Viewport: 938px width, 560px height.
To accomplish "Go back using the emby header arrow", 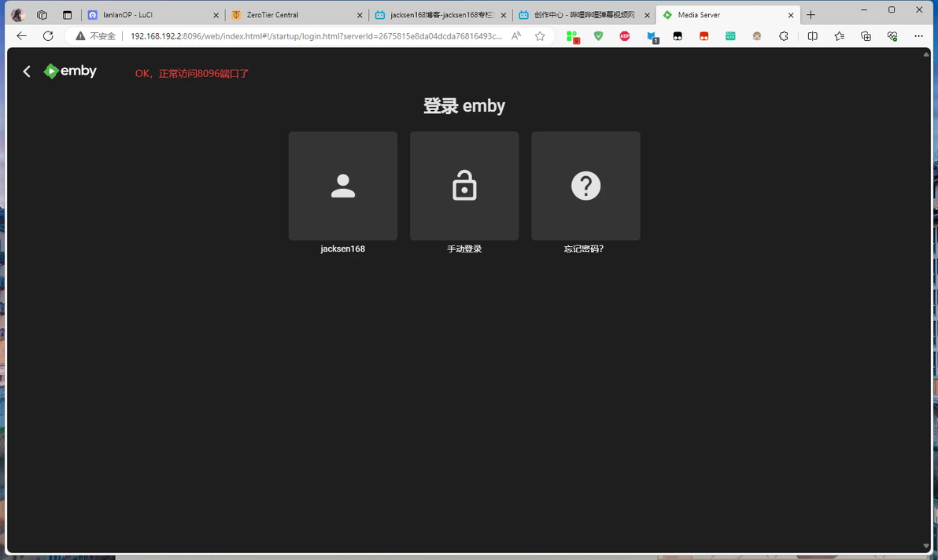I will (26, 72).
